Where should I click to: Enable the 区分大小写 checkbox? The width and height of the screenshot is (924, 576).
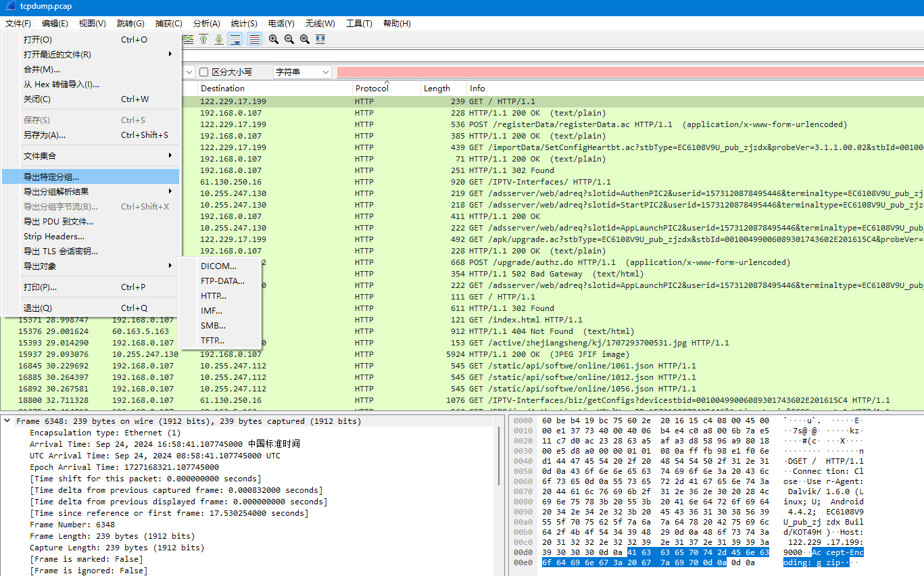[203, 72]
